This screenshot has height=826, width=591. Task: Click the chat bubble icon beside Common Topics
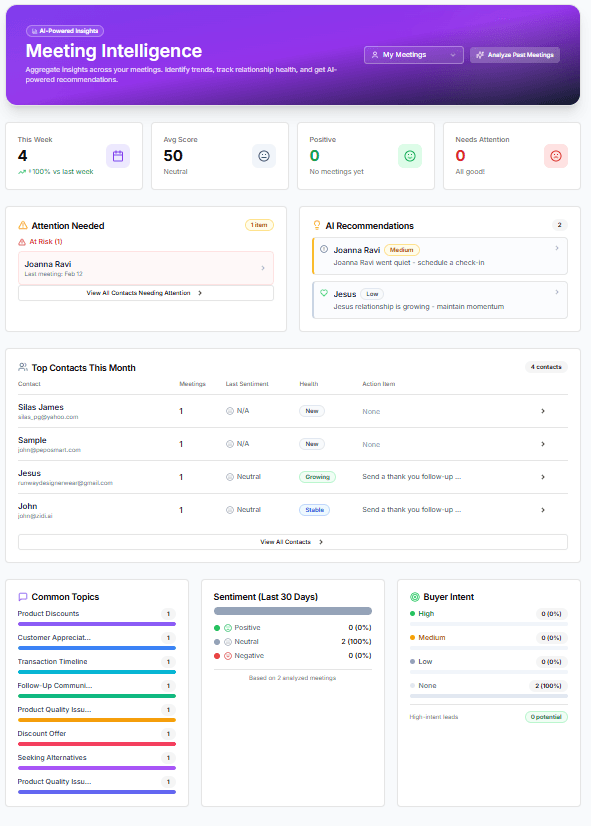(23, 597)
